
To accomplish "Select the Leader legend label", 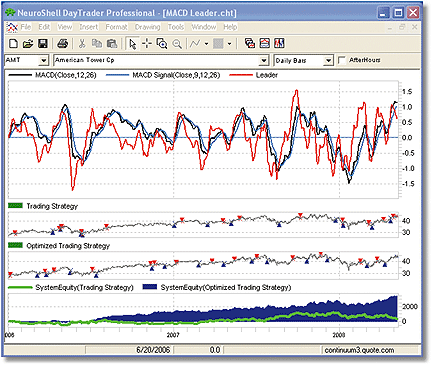I will click(x=267, y=75).
